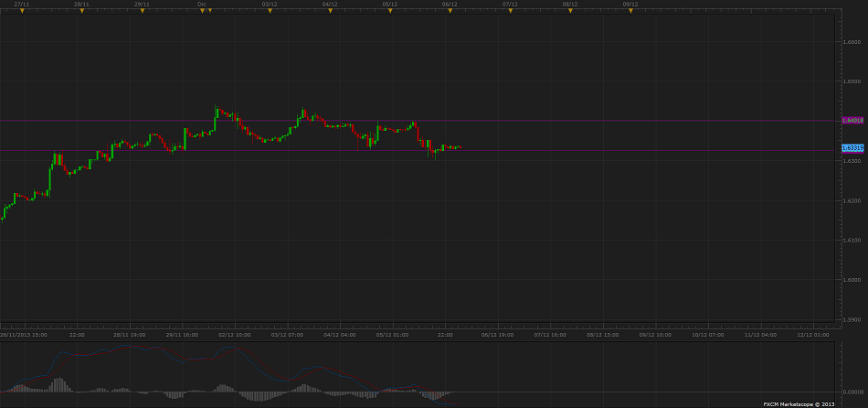Viewport: 868px width, 408px height.
Task: Click the 08/12 date marker triangle
Action: (570, 11)
